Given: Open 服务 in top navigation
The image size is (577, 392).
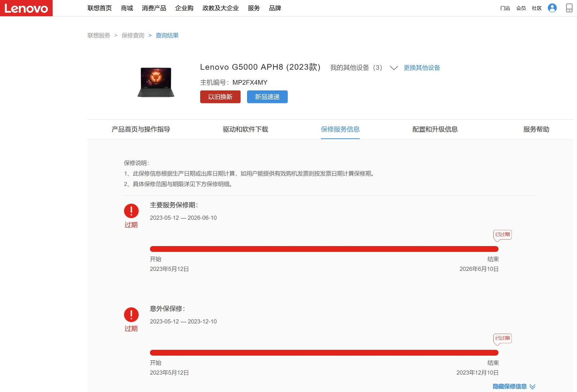Looking at the screenshot, I should click(x=254, y=8).
